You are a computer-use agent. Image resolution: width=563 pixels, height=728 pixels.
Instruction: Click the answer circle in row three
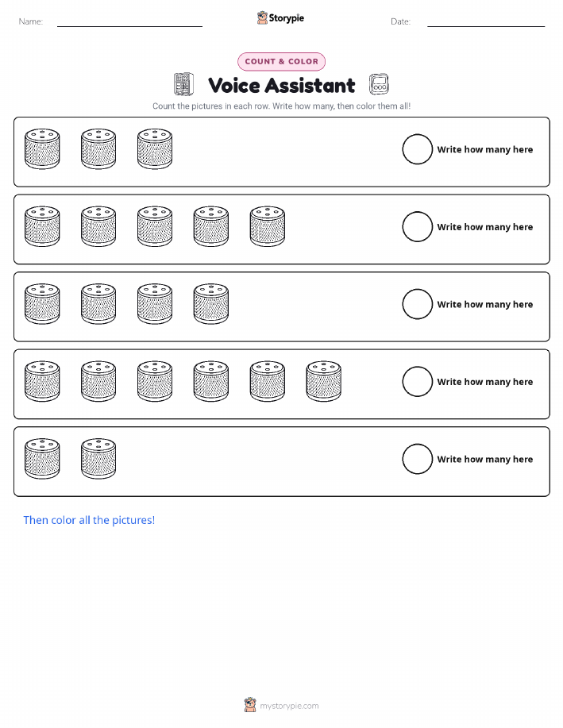(417, 304)
